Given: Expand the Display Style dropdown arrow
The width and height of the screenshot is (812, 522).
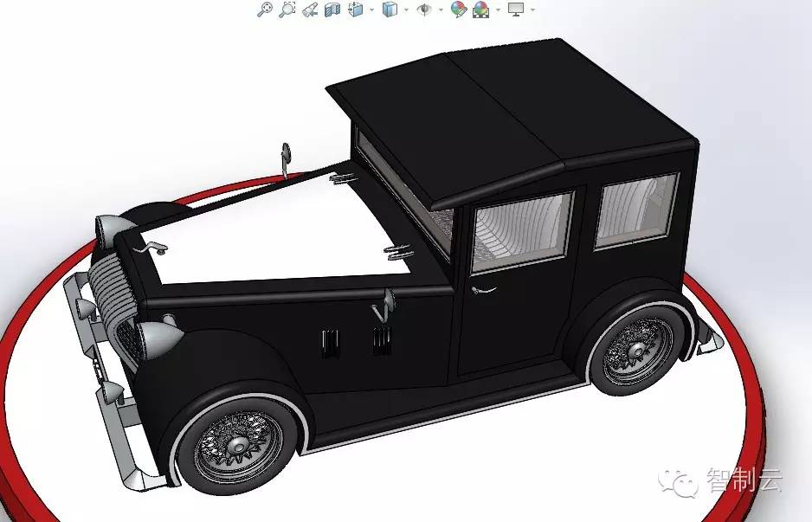Looking at the screenshot, I should tap(406, 10).
